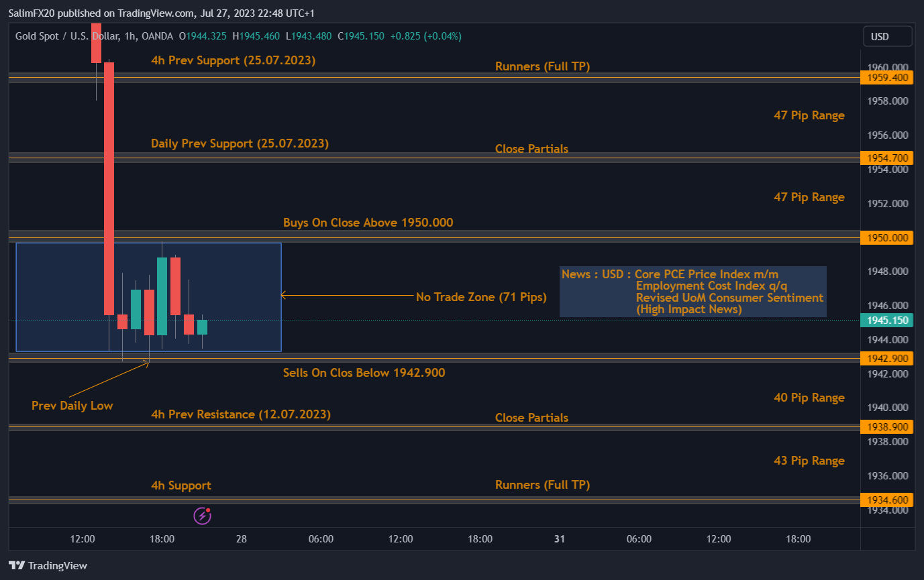The width and height of the screenshot is (924, 580).
Task: Select the orange 1959.400 price label
Action: [886, 77]
